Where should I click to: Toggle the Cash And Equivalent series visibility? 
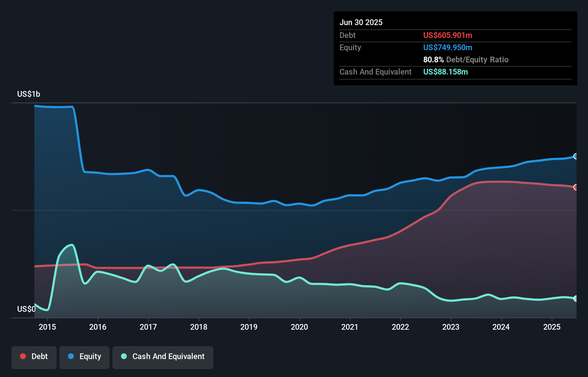click(x=163, y=357)
